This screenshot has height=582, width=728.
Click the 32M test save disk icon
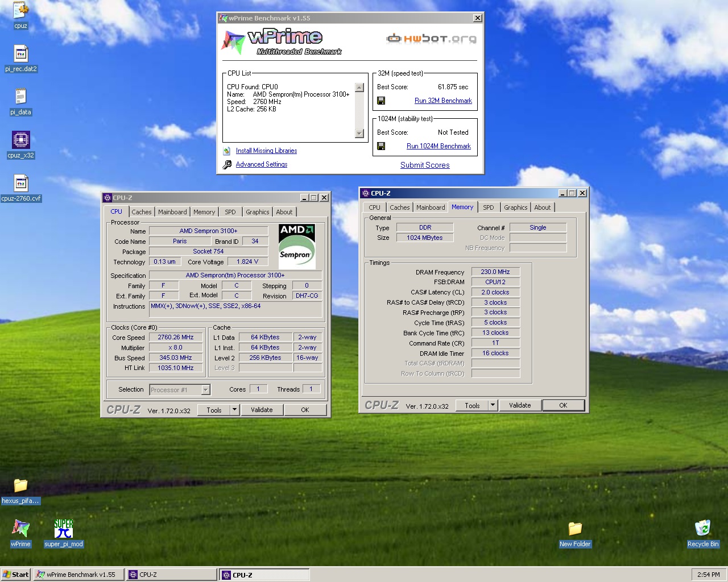[381, 101]
